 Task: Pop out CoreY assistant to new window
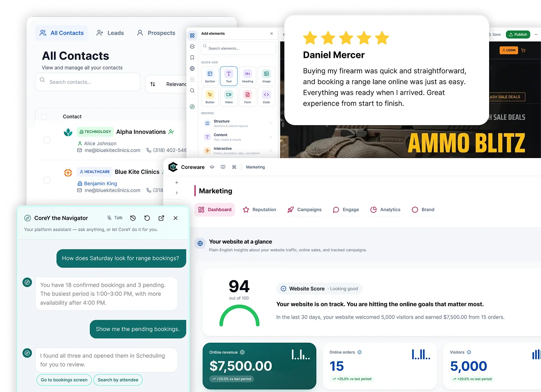(161, 218)
